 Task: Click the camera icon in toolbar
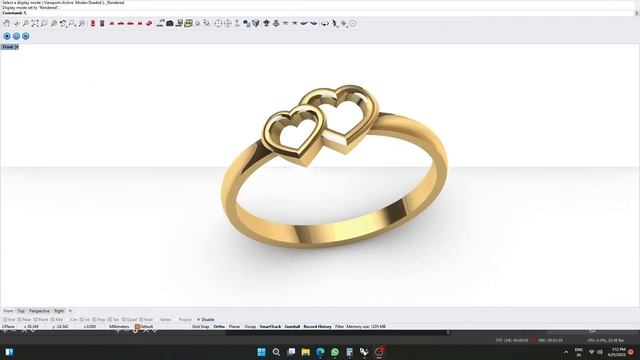170,24
